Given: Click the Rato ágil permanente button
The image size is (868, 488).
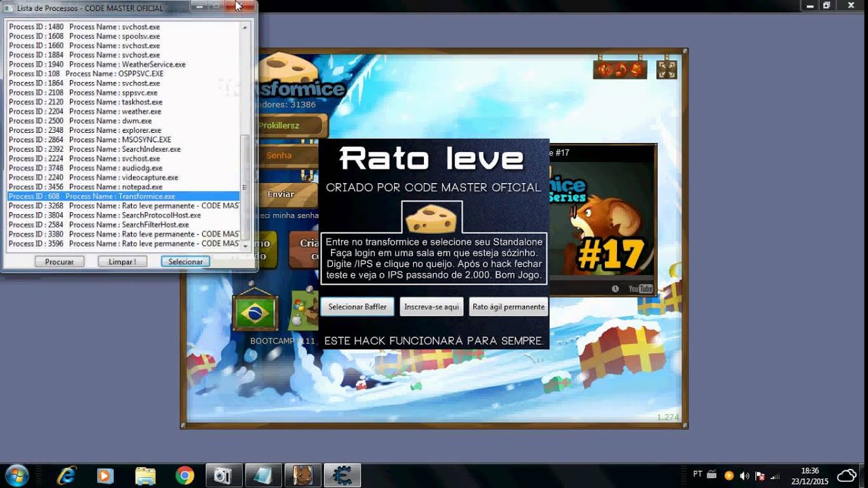Looking at the screenshot, I should point(509,307).
